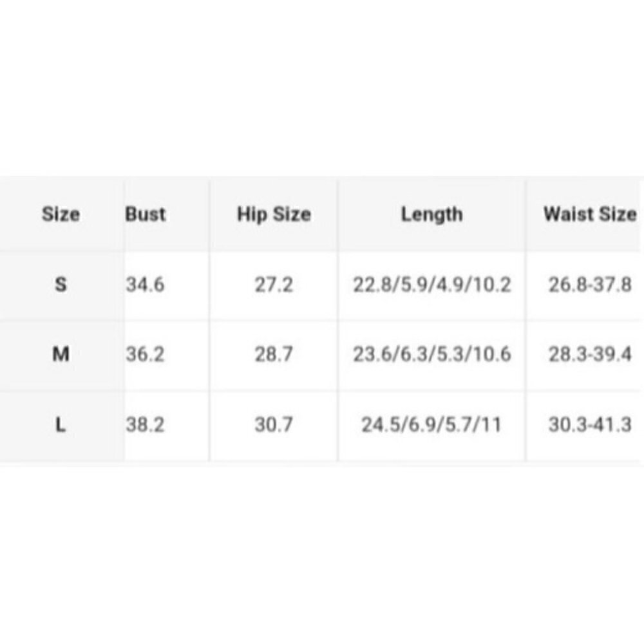Select the S size row label
Screen dimensions: 644x644
coord(61,285)
